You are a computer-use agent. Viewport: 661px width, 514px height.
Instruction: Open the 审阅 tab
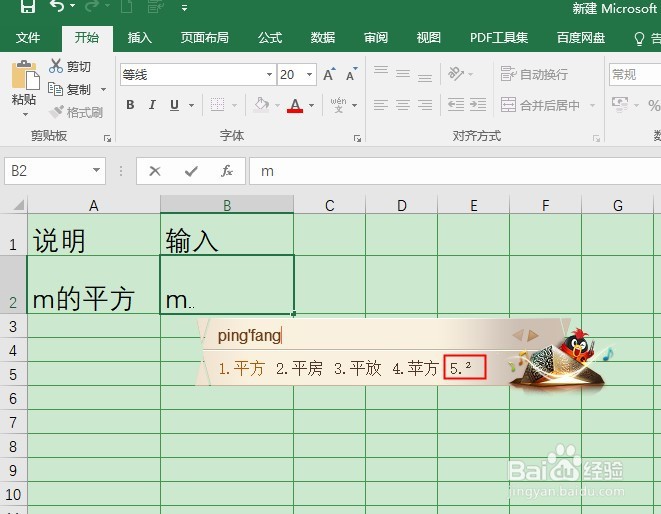click(x=376, y=38)
